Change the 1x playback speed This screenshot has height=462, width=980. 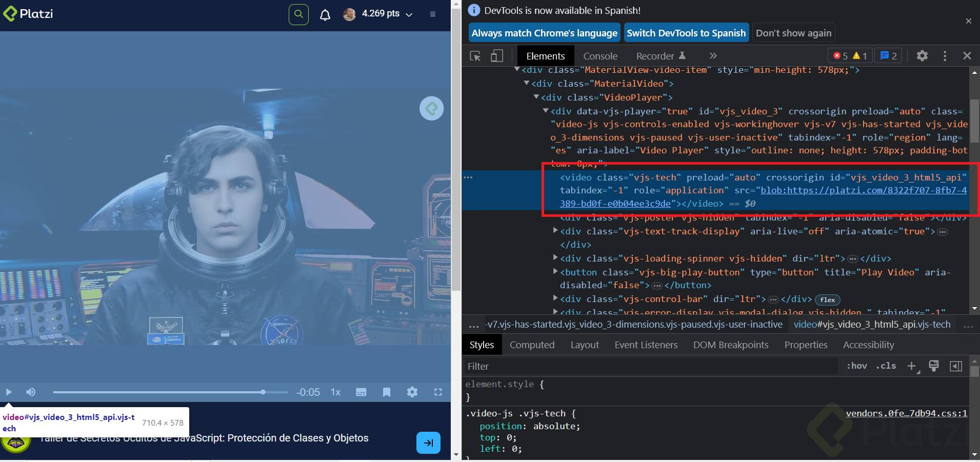pos(335,392)
